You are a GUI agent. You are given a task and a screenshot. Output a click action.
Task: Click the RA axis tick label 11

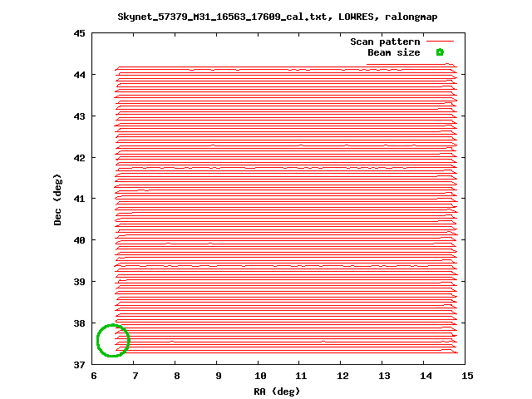301,376
